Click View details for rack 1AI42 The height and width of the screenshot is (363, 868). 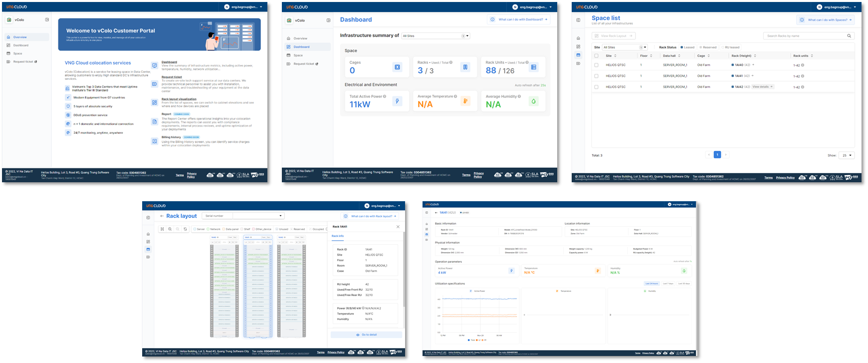(762, 87)
